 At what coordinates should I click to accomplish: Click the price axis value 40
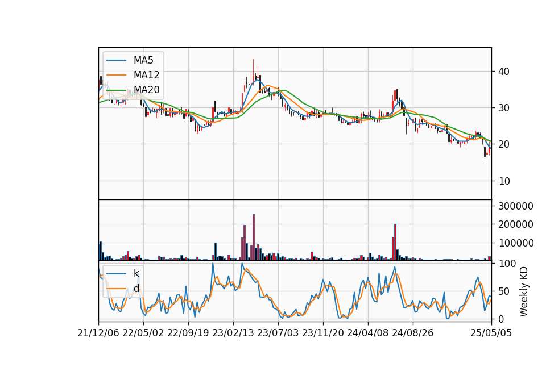(504, 72)
